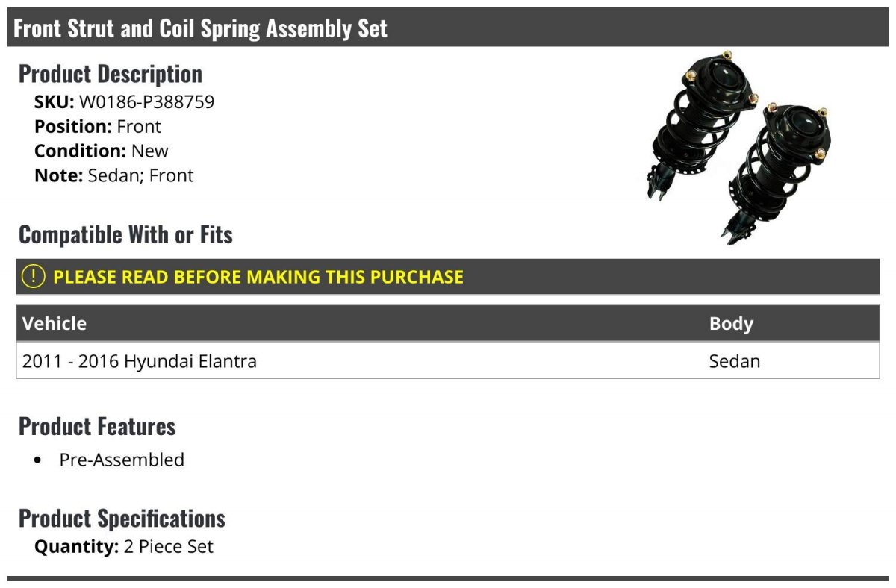Click the 'Sedan' body cell in table
The height and width of the screenshot is (588, 896).
tap(735, 361)
